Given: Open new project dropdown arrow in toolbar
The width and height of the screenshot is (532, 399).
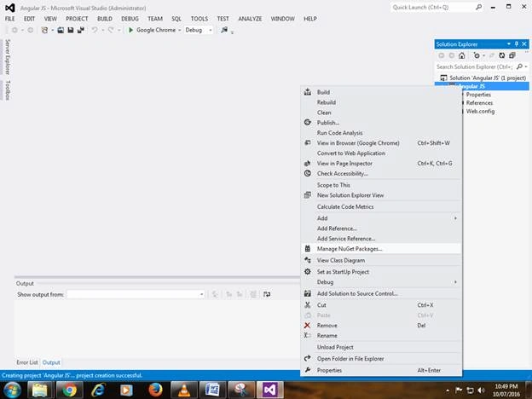Looking at the screenshot, I should tap(52, 30).
